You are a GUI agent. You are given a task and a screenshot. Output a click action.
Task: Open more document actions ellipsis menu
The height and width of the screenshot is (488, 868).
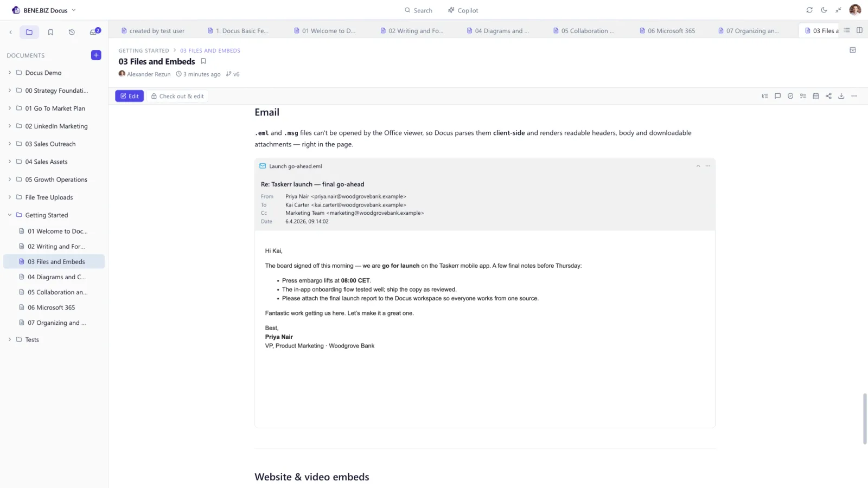click(x=854, y=96)
